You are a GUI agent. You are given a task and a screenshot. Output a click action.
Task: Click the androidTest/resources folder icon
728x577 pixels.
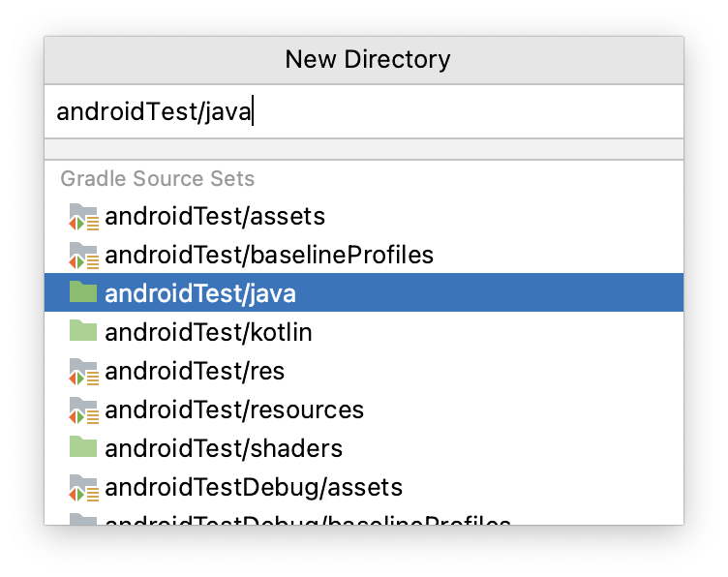coord(84,410)
